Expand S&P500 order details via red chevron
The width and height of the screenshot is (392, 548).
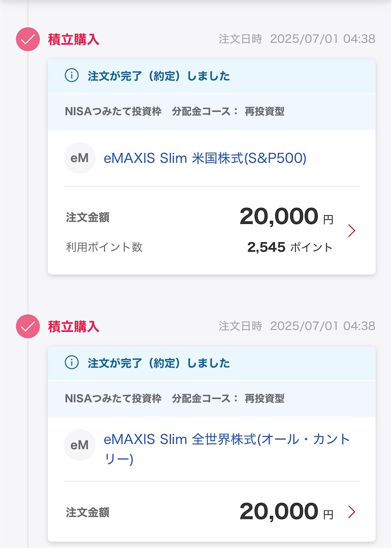tap(351, 230)
